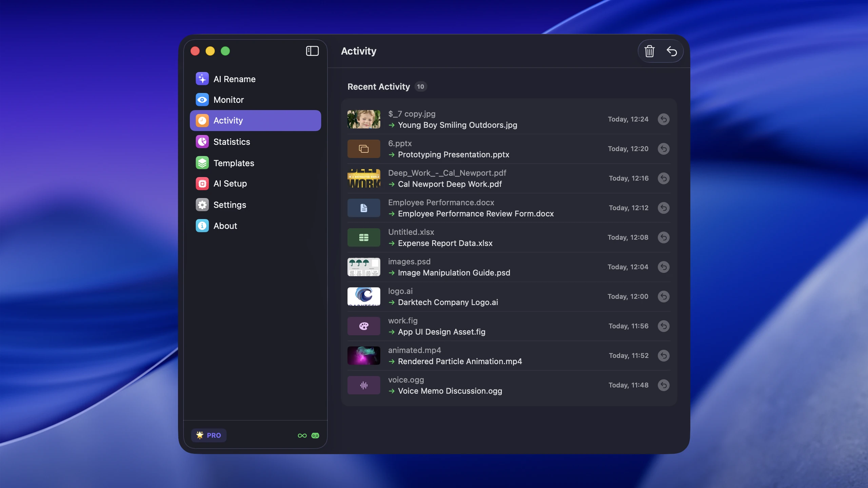Click the undo-all arrow in header
868x488 pixels.
(x=672, y=51)
